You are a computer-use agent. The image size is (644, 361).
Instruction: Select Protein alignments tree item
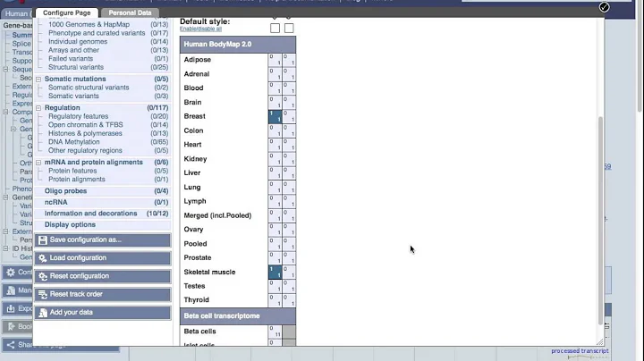coord(77,180)
